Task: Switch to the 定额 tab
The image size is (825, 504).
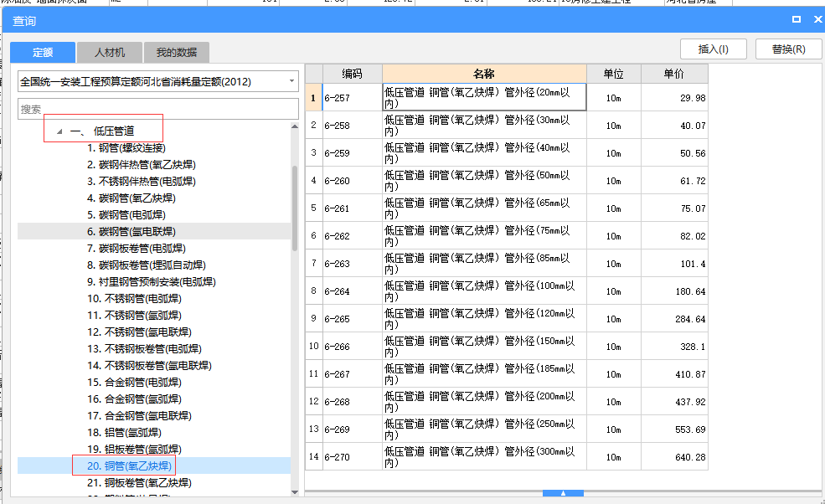Action: tap(43, 53)
